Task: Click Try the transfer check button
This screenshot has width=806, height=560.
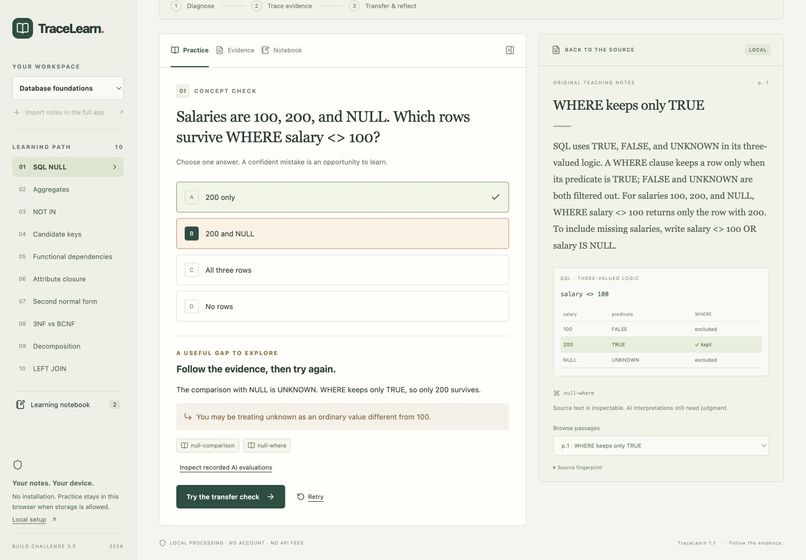Action: [230, 497]
